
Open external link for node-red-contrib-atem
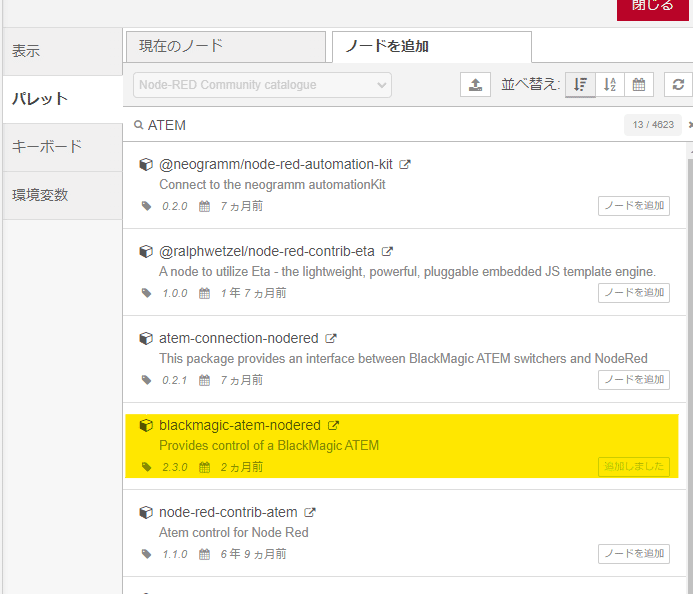tap(310, 512)
